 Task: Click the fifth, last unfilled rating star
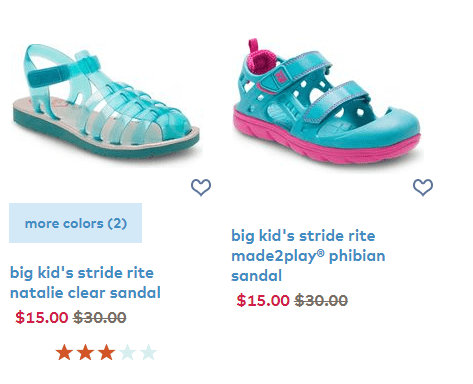148,352
